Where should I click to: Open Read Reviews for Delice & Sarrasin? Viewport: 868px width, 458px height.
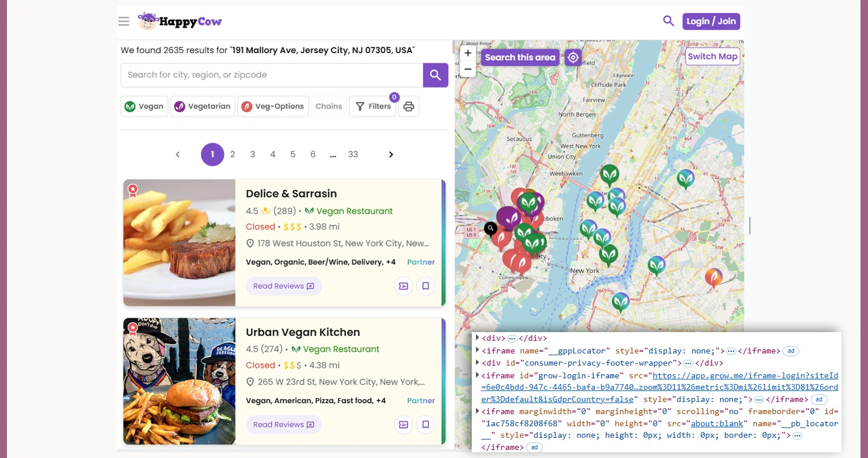pyautogui.click(x=284, y=286)
